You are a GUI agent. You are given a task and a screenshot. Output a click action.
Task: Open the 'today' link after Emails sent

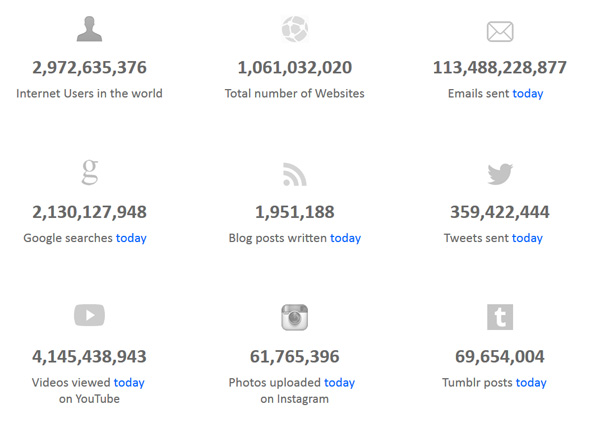pyautogui.click(x=528, y=94)
